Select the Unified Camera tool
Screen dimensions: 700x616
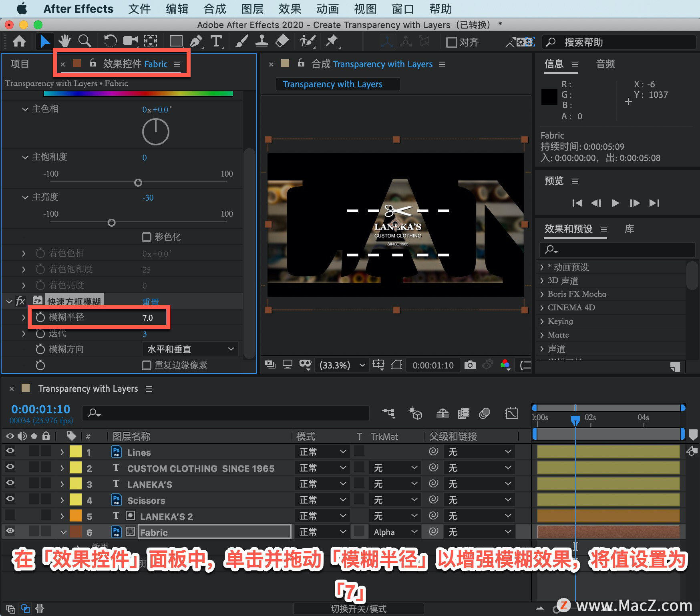click(x=130, y=41)
